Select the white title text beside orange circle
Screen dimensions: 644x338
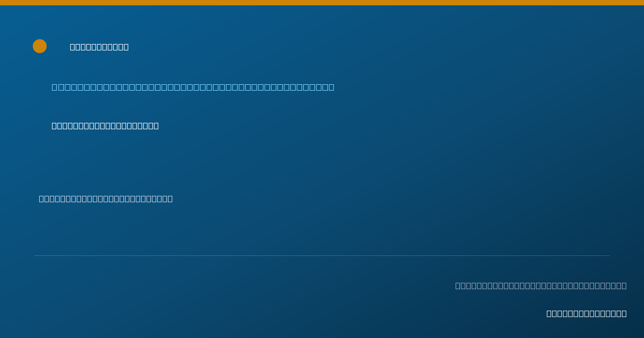pyautogui.click(x=99, y=47)
